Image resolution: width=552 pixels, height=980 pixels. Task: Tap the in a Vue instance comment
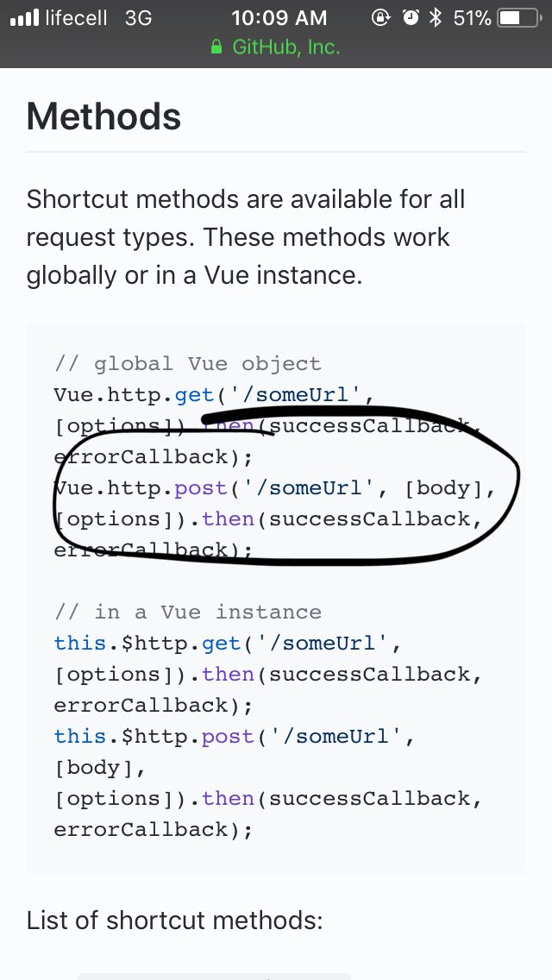[x=187, y=612]
